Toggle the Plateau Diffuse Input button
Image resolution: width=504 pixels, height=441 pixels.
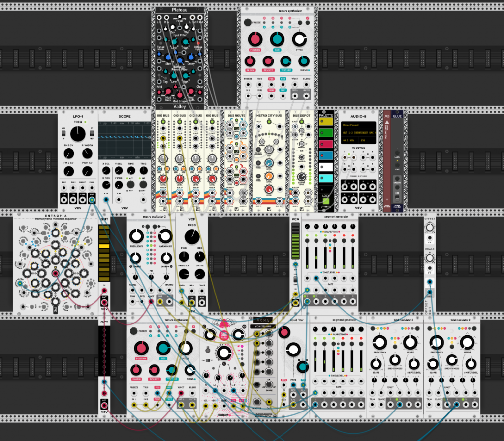coord(198,43)
